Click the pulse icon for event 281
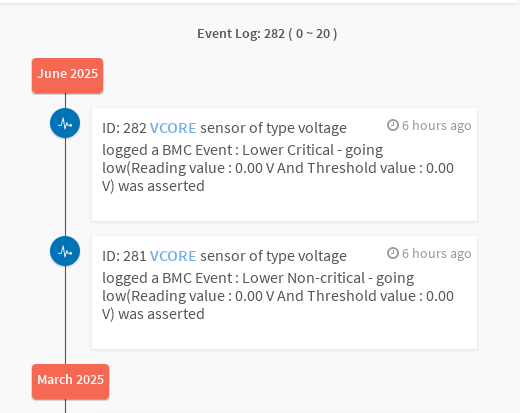This screenshot has height=413, width=520. tap(65, 251)
